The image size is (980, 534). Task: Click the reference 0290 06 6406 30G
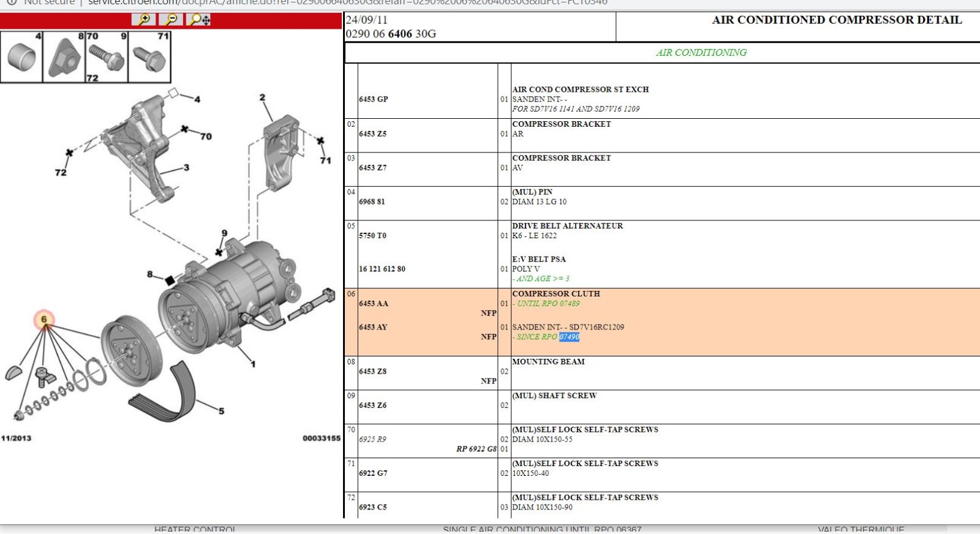pos(391,34)
